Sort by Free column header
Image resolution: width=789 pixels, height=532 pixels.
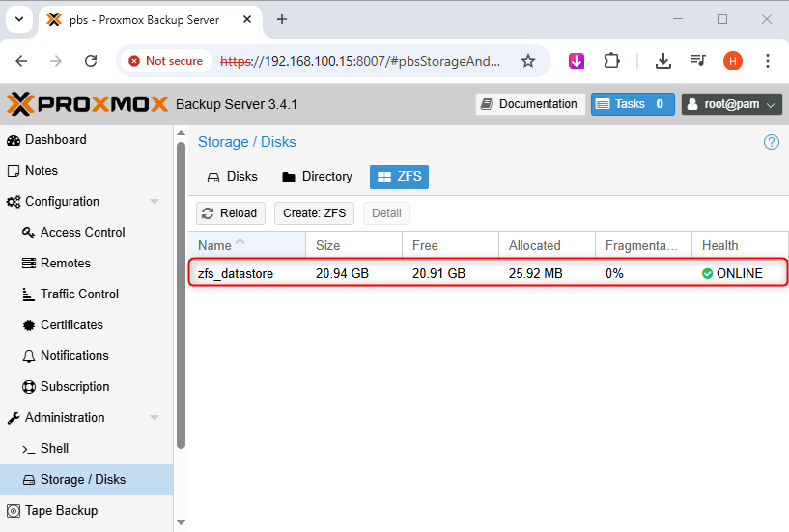450,245
